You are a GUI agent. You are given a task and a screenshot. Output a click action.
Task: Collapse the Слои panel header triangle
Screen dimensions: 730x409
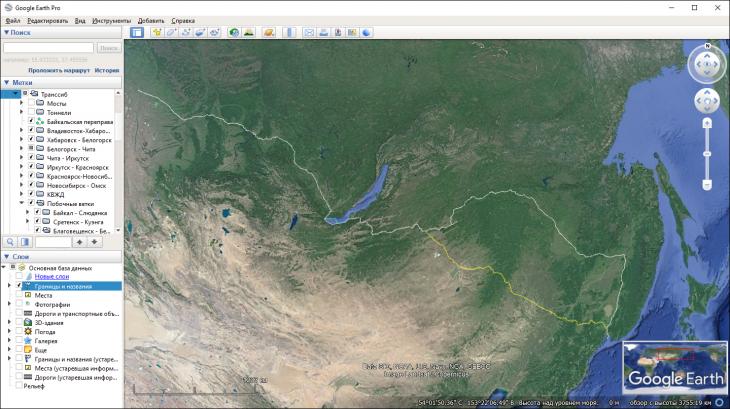click(x=7, y=256)
